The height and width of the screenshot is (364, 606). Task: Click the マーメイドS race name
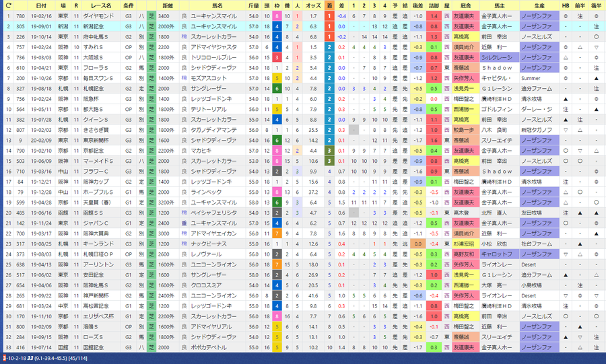click(x=98, y=161)
